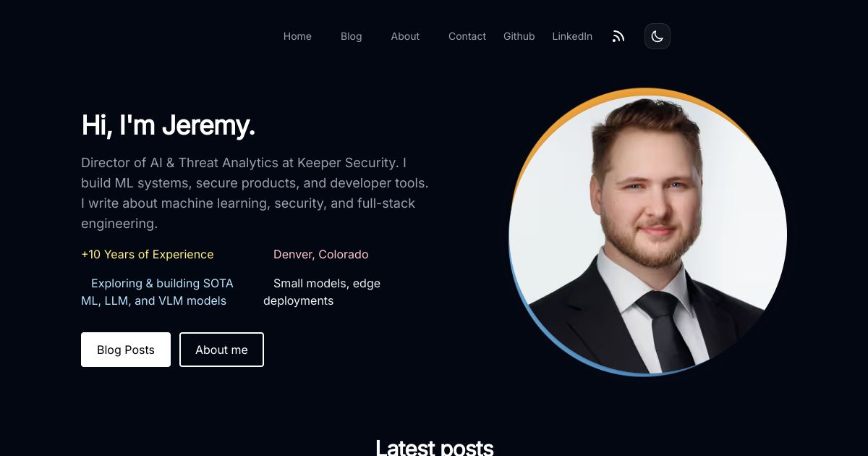
Task: Click the Denver, Colorado location text
Action: click(321, 254)
